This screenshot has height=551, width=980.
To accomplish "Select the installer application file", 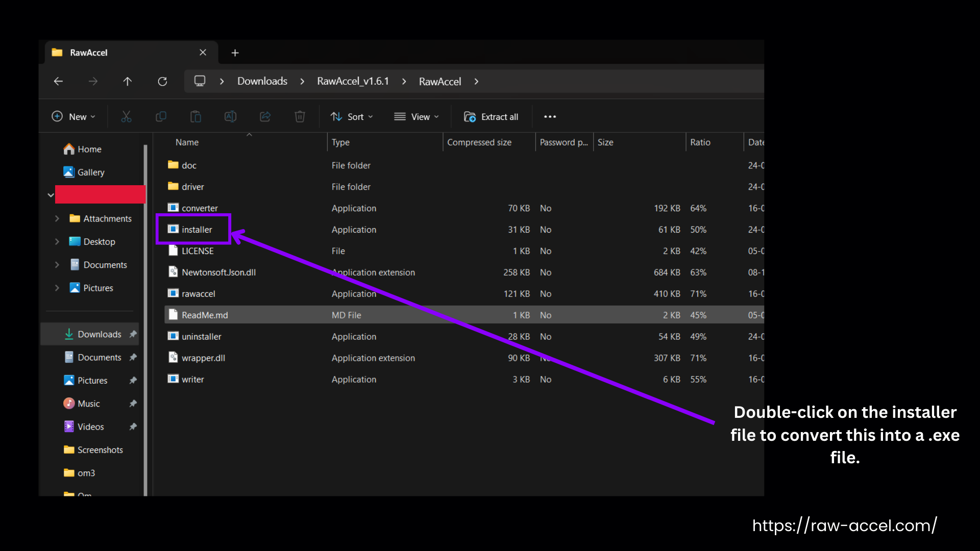I will 197,230.
